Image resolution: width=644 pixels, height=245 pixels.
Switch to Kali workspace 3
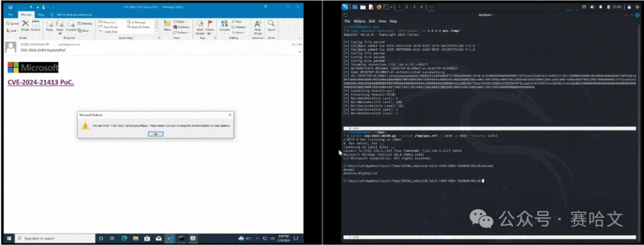pos(414,7)
